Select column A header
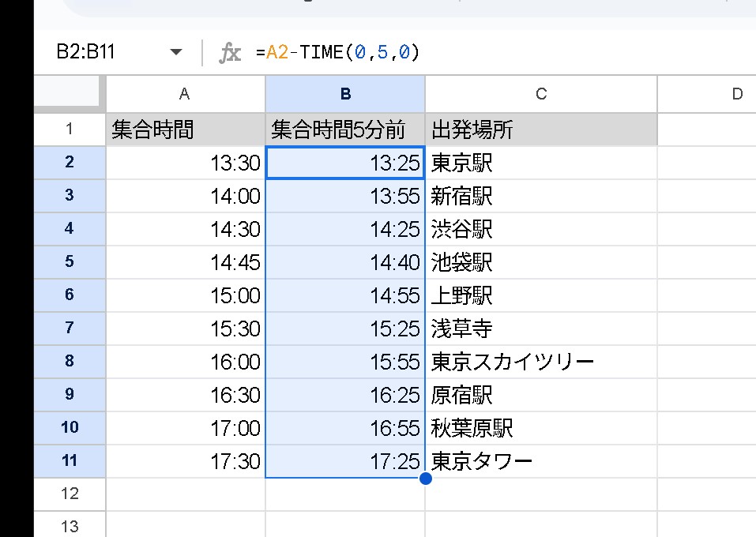 pyautogui.click(x=185, y=94)
